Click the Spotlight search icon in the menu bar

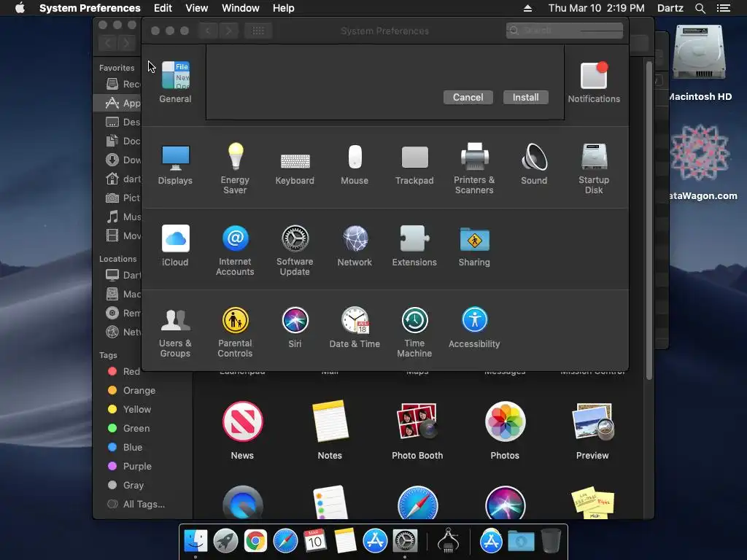pos(700,8)
